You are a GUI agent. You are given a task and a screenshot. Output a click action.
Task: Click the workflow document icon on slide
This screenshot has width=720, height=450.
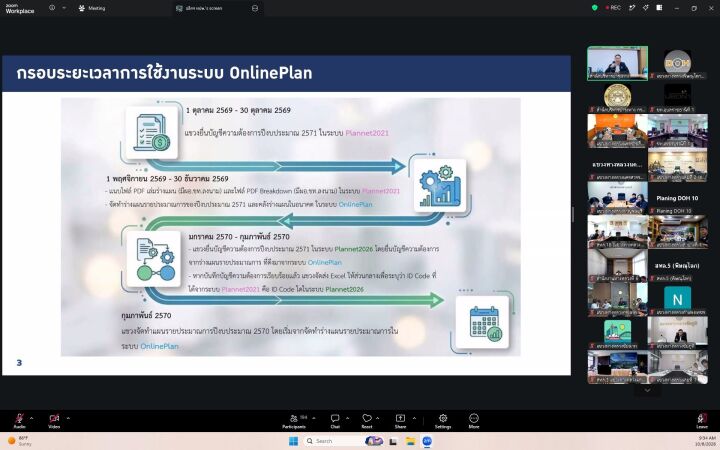154,259
